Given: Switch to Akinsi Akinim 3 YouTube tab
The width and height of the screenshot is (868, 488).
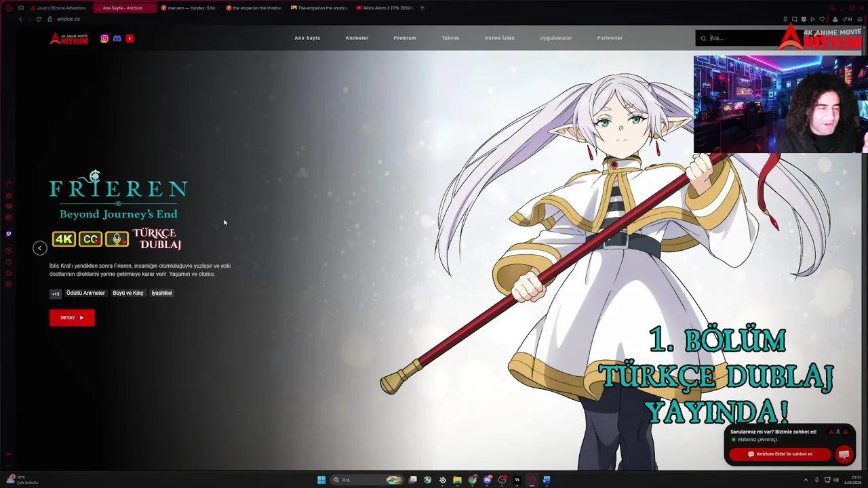Looking at the screenshot, I should (x=384, y=8).
